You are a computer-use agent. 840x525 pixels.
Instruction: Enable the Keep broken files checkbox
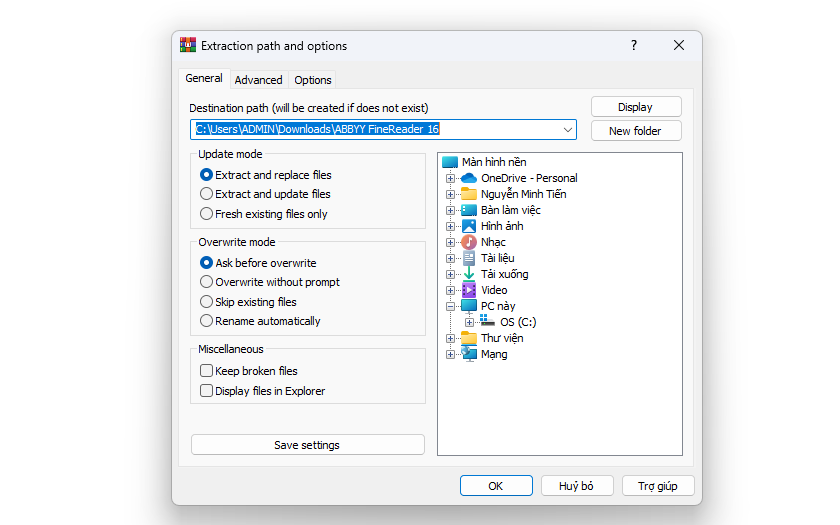(x=206, y=371)
